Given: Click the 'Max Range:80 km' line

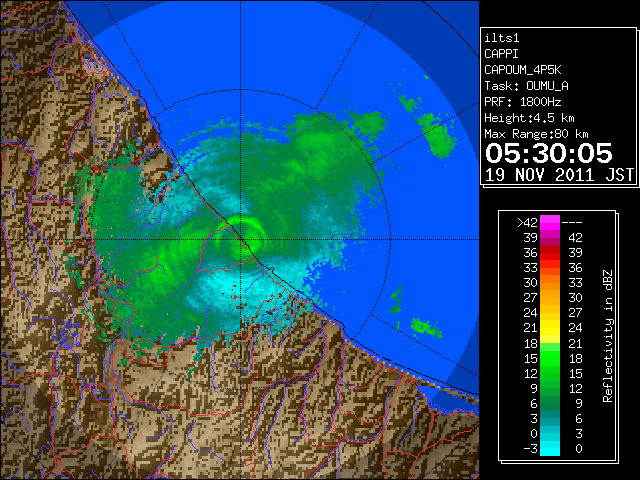Looking at the screenshot, I should click(536, 134).
